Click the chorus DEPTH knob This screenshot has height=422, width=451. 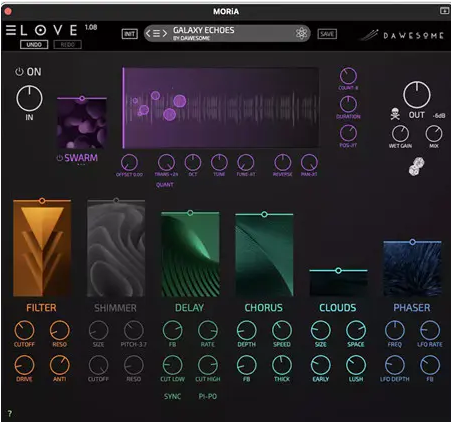pyautogui.click(x=246, y=331)
